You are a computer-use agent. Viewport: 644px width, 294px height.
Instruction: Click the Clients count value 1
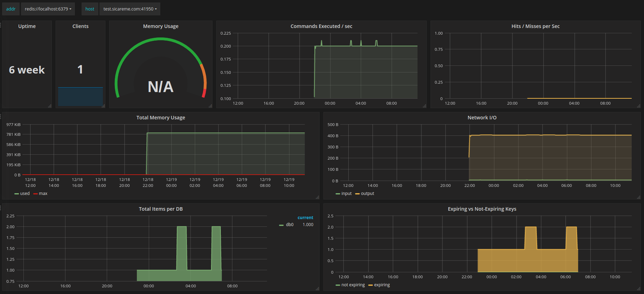[80, 69]
